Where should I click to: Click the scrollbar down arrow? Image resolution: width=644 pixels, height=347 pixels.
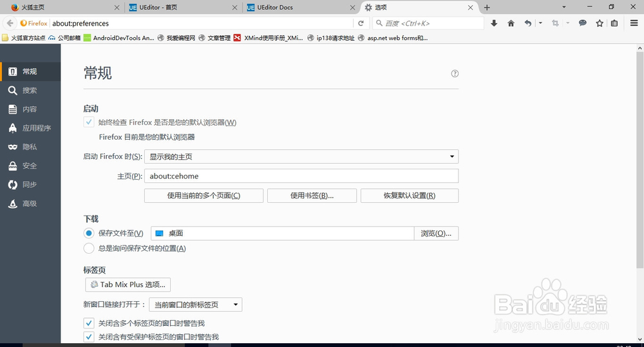pos(640,339)
